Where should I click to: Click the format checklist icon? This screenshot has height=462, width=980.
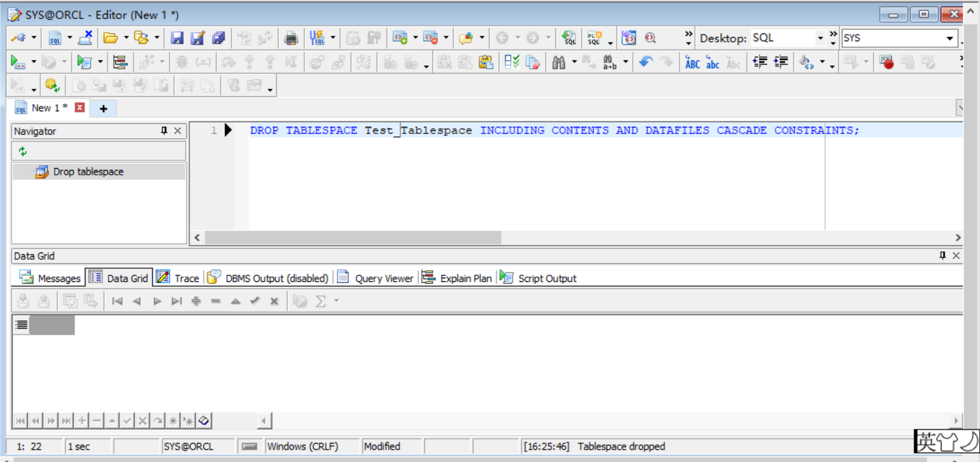pos(512,62)
